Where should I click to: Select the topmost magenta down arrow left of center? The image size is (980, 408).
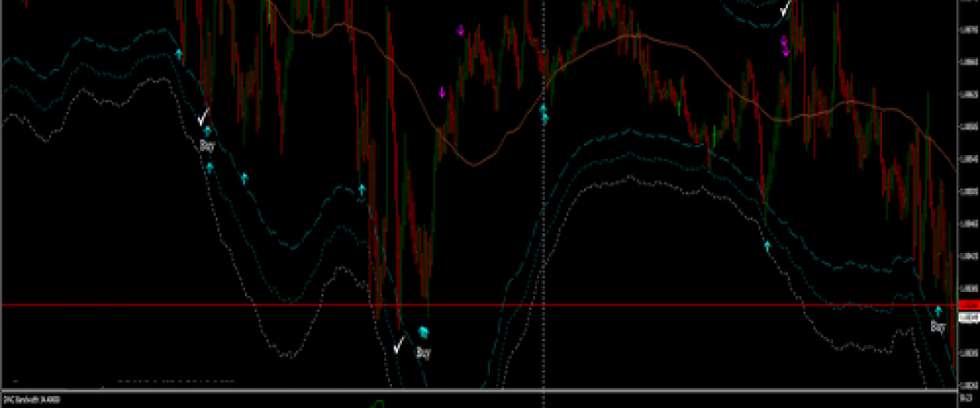coord(461,31)
